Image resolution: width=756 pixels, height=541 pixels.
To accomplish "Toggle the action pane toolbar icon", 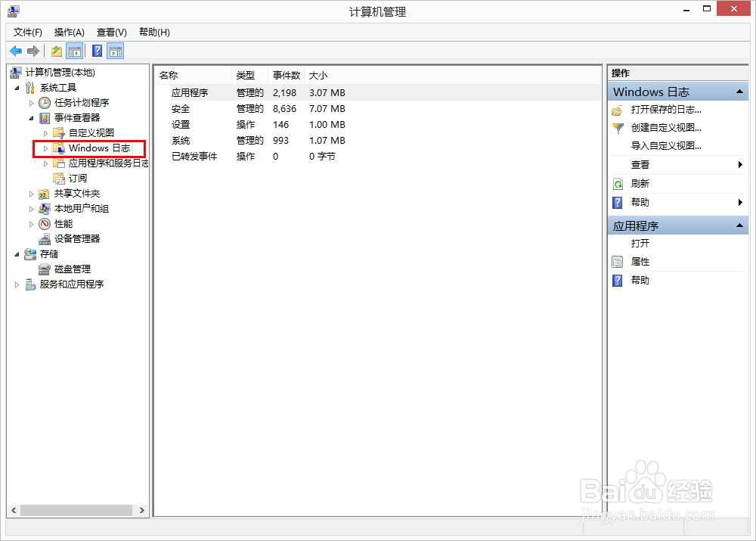I will click(116, 51).
